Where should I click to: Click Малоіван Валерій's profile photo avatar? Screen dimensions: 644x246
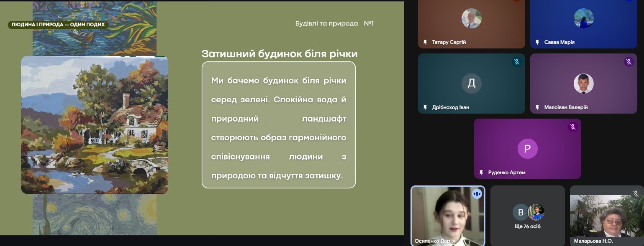(x=583, y=84)
